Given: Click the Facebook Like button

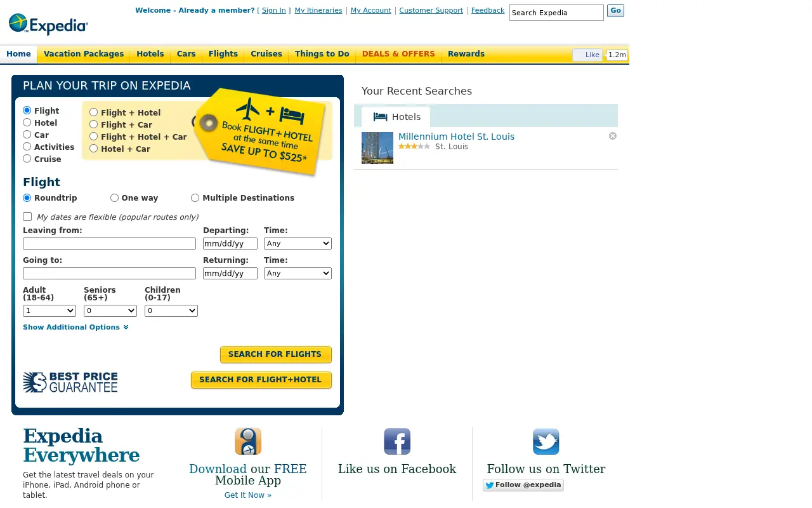Looking at the screenshot, I should click(587, 55).
